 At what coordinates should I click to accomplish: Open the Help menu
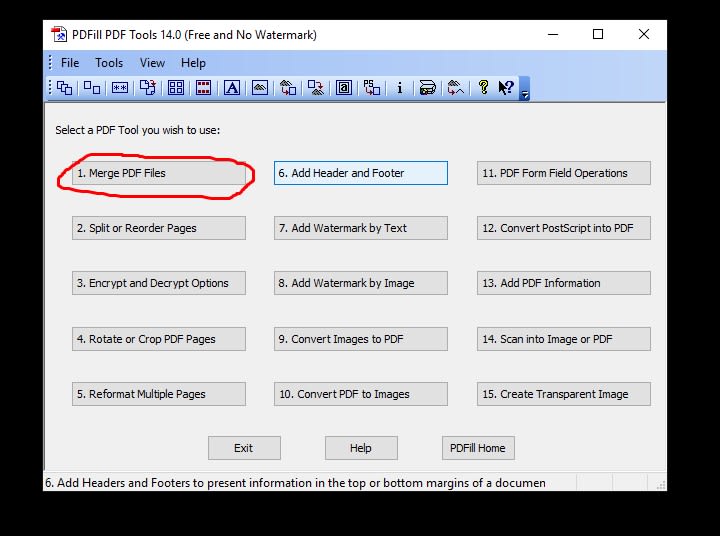point(193,63)
